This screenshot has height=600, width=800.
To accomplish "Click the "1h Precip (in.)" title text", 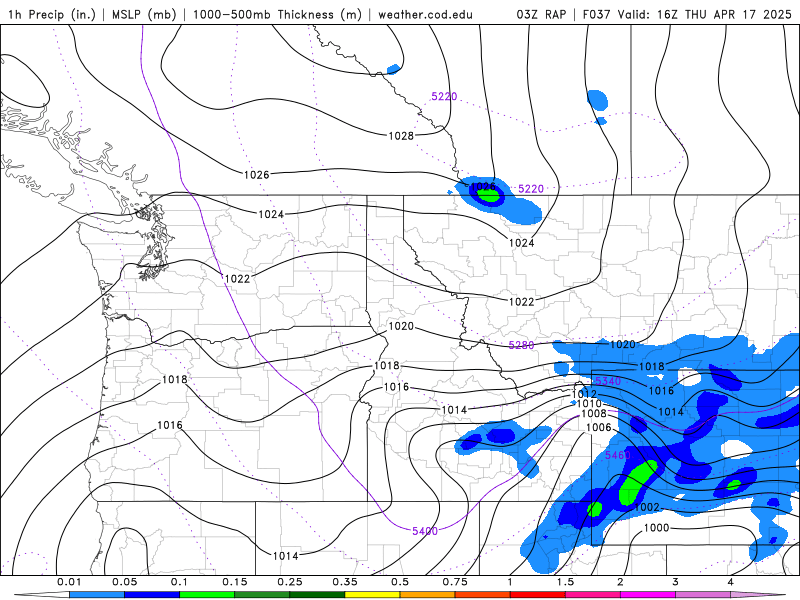I will click(52, 14).
